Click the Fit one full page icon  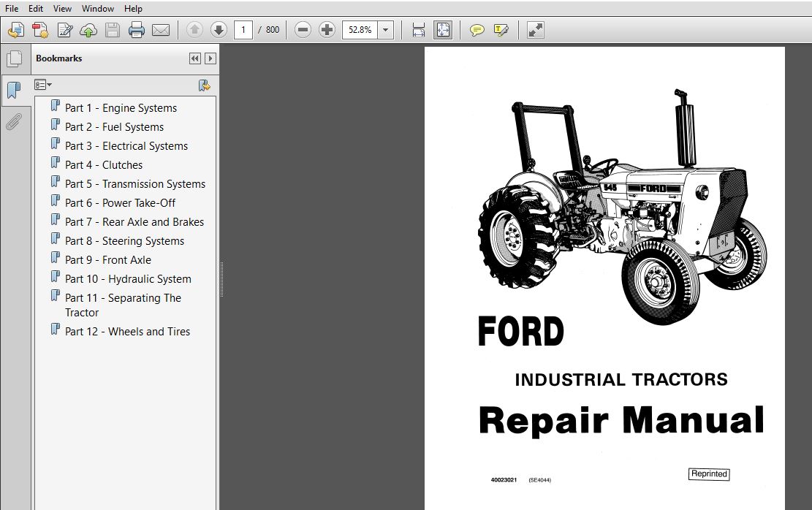point(443,30)
